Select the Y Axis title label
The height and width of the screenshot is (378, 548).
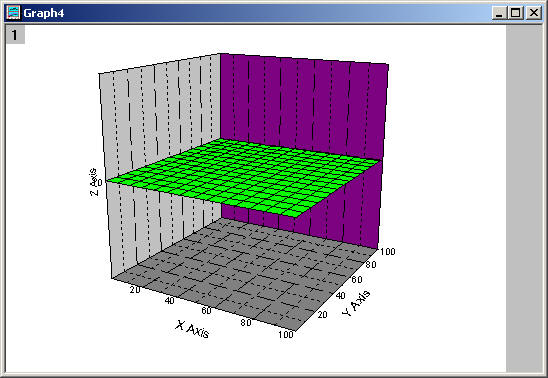click(356, 303)
